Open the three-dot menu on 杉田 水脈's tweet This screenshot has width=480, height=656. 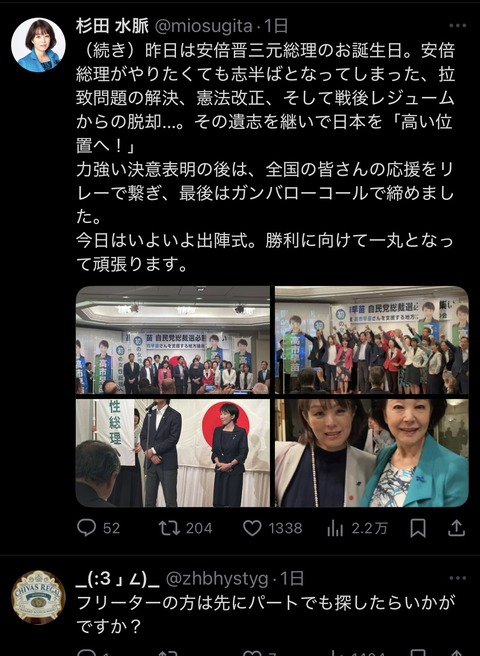click(457, 26)
